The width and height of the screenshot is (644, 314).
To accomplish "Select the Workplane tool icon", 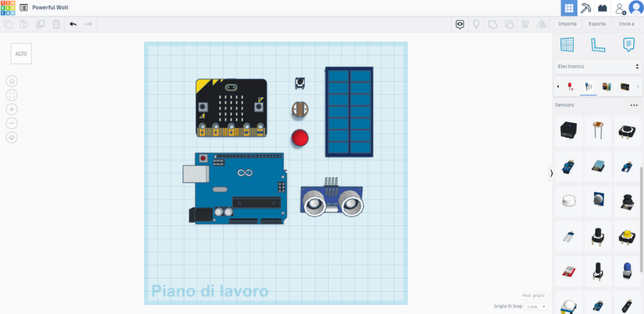I will coord(567,44).
